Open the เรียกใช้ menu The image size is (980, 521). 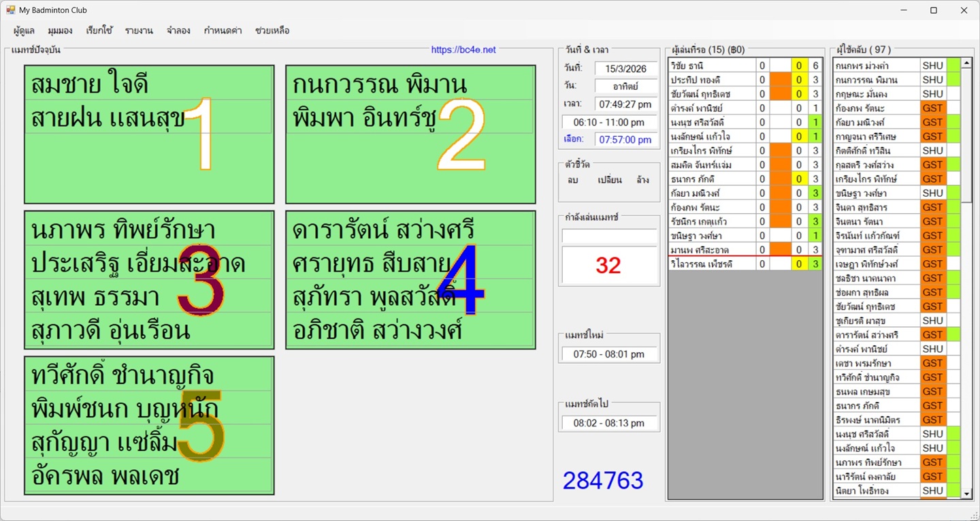tap(99, 31)
